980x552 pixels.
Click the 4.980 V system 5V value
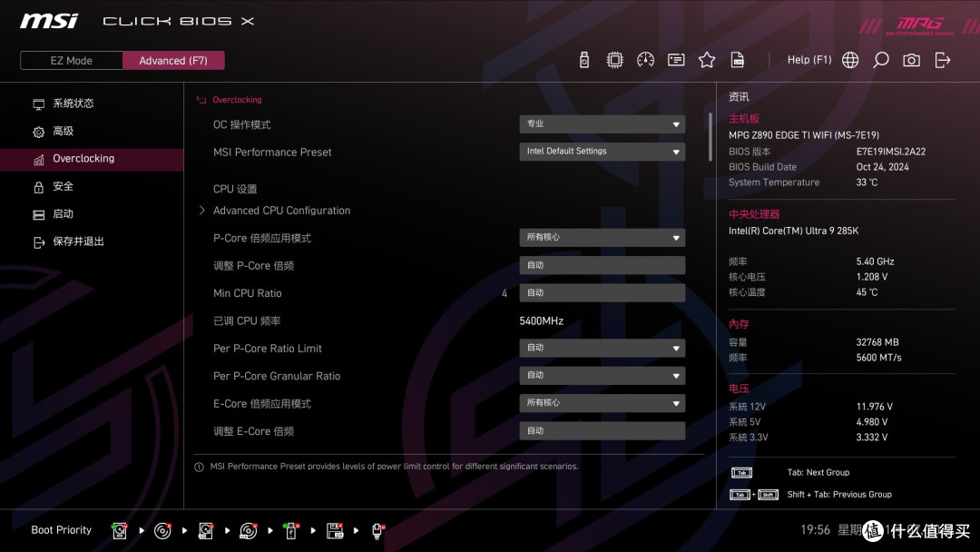(x=872, y=422)
